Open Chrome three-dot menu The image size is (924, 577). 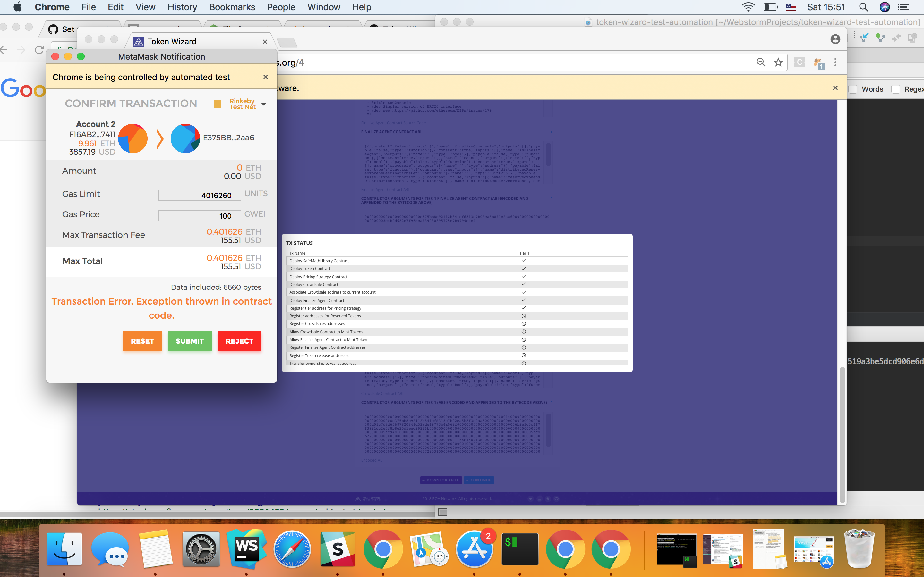point(835,63)
